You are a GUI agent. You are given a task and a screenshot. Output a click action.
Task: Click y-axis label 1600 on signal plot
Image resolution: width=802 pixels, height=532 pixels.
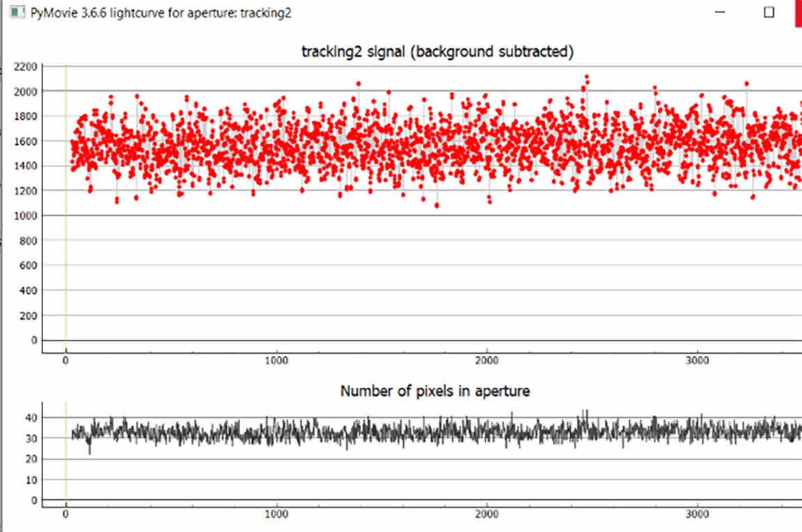[26, 141]
